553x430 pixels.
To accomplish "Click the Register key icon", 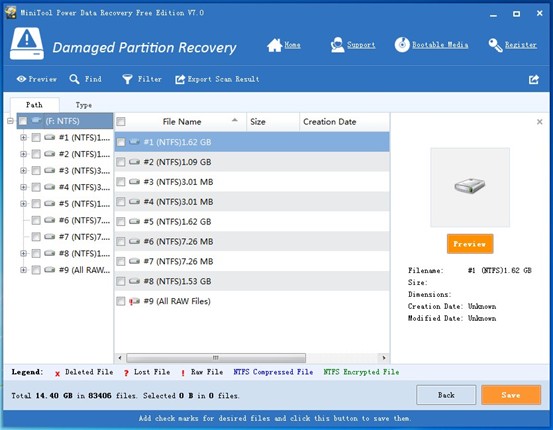I will click(496, 45).
